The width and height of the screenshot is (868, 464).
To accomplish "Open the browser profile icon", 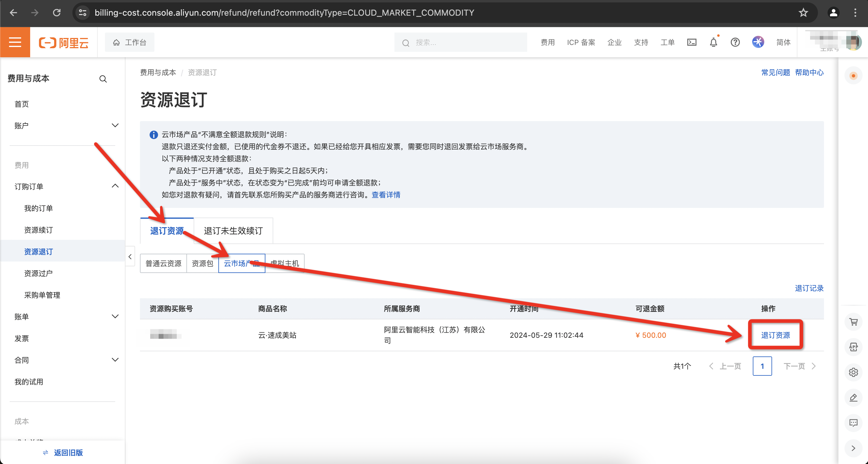I will point(833,13).
